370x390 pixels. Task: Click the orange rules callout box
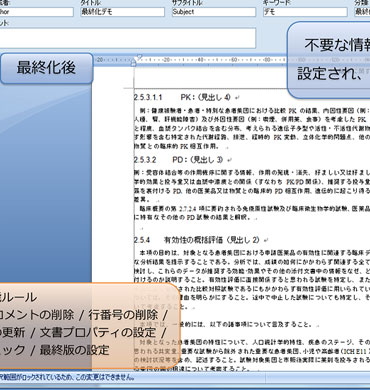tap(89, 326)
